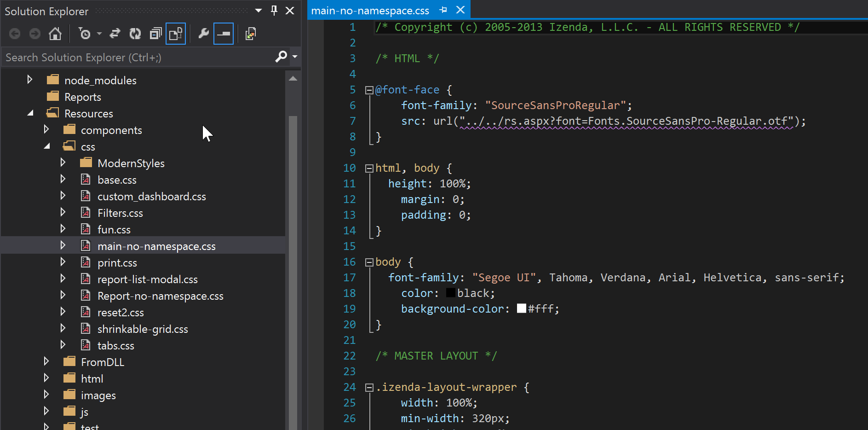Image resolution: width=868 pixels, height=430 pixels.
Task: Collapse the css folder arrow
Action: tap(47, 146)
